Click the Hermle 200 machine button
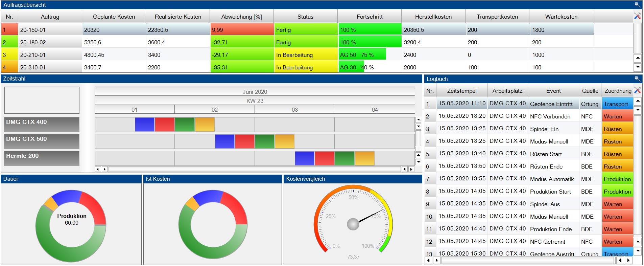 tap(42, 158)
